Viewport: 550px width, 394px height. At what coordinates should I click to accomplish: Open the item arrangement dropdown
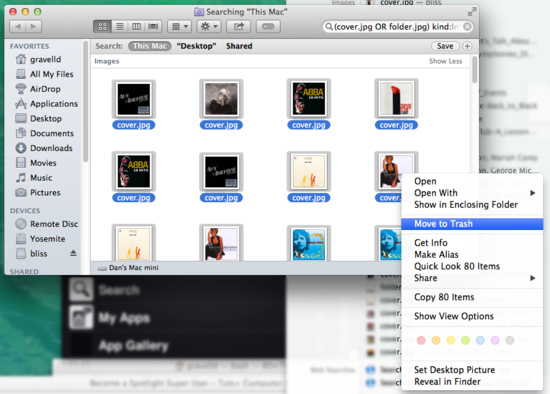[x=180, y=27]
